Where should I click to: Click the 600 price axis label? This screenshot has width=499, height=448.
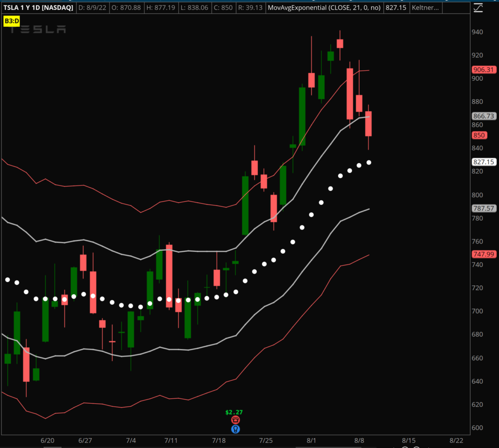(x=478, y=428)
